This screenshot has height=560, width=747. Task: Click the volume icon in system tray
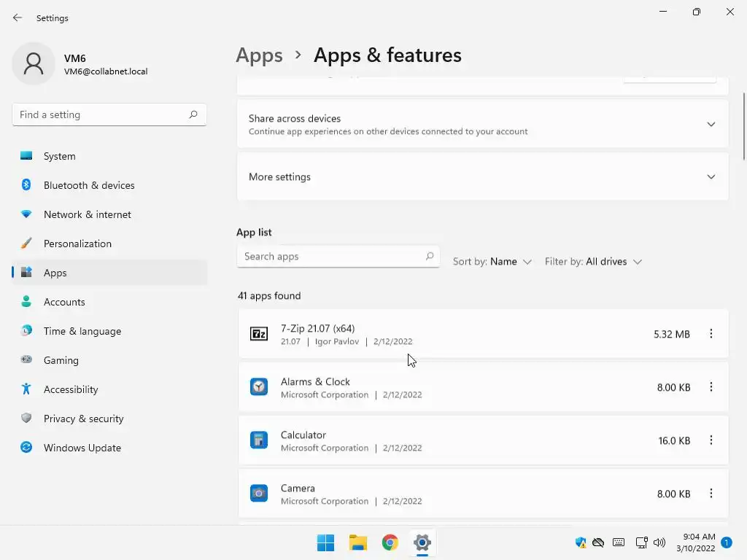pyautogui.click(x=660, y=542)
